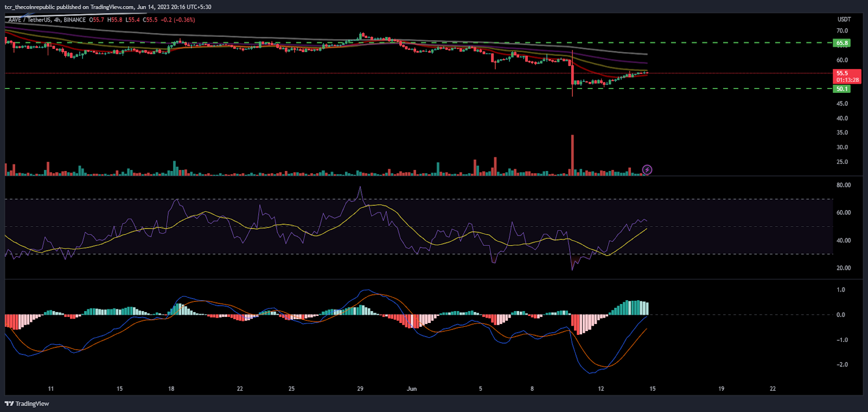This screenshot has height=412, width=868.
Task: Click the 1.0 MACD axis label
Action: [x=841, y=290]
